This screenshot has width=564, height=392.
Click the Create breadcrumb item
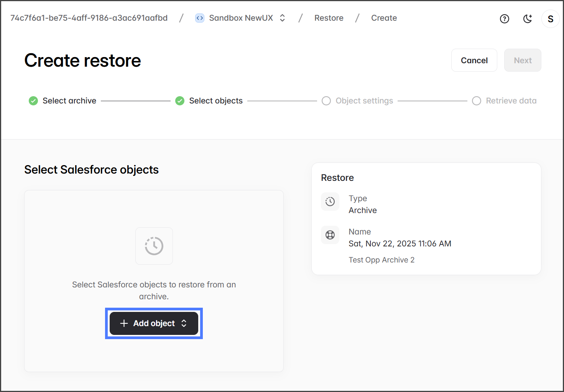[384, 18]
